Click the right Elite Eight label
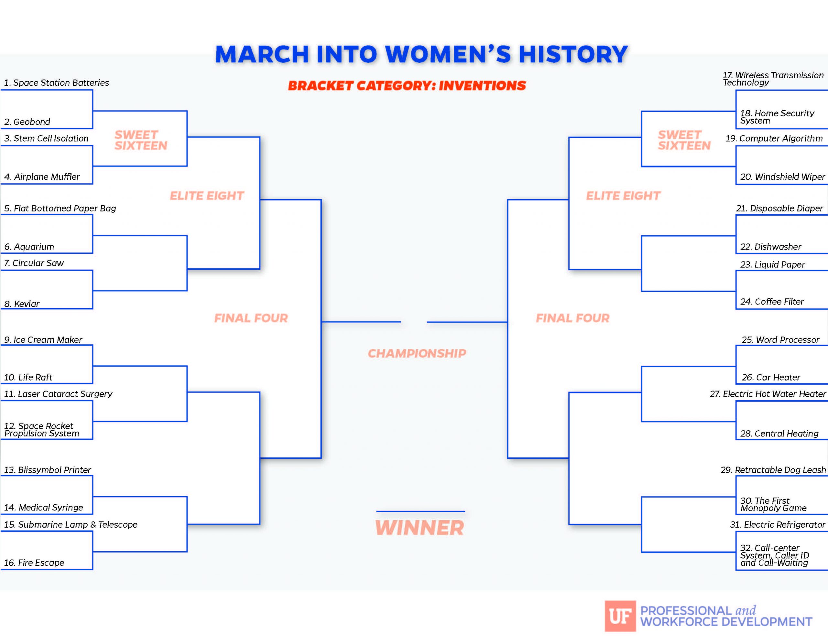Image resolution: width=828 pixels, height=644 pixels. (623, 196)
